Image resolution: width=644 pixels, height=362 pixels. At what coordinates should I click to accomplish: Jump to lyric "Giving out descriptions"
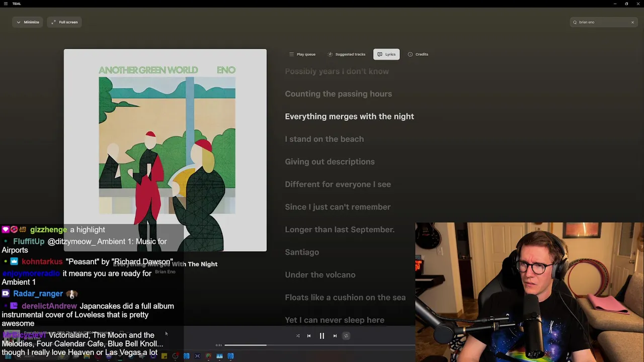pos(330,162)
